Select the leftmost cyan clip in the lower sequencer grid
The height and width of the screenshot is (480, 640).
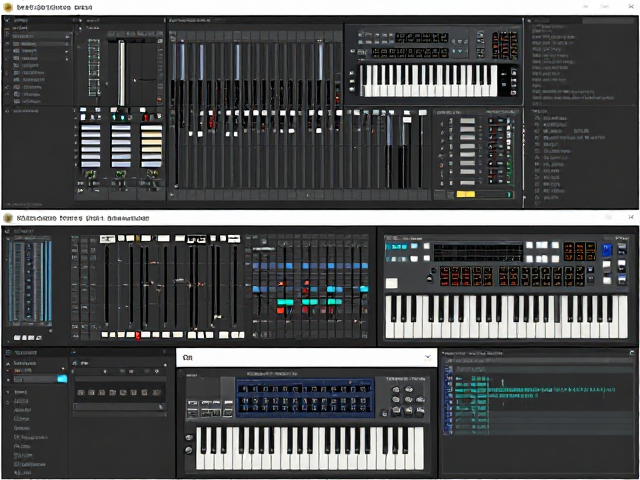(286, 302)
